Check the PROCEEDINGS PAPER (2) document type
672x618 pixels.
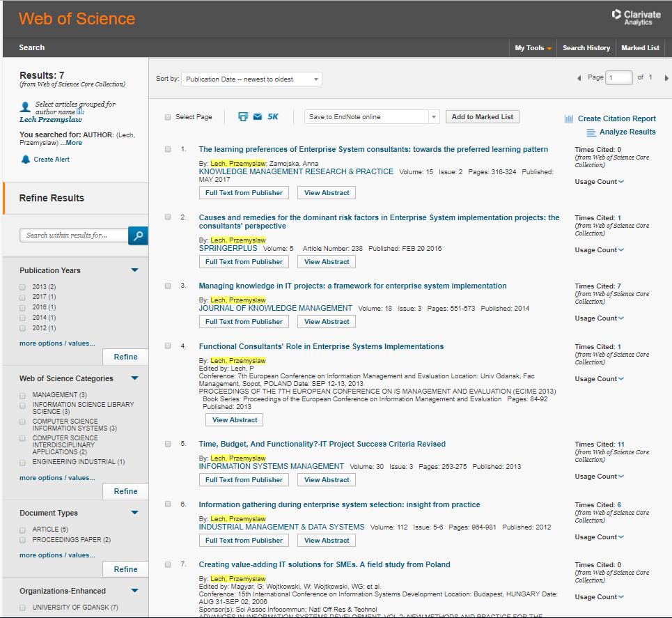click(23, 541)
